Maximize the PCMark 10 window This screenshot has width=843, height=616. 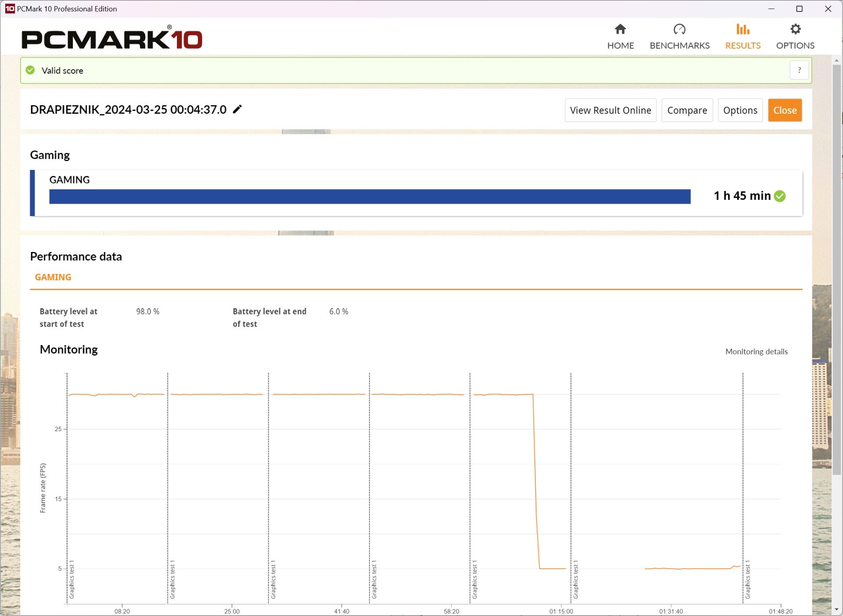[x=800, y=9]
